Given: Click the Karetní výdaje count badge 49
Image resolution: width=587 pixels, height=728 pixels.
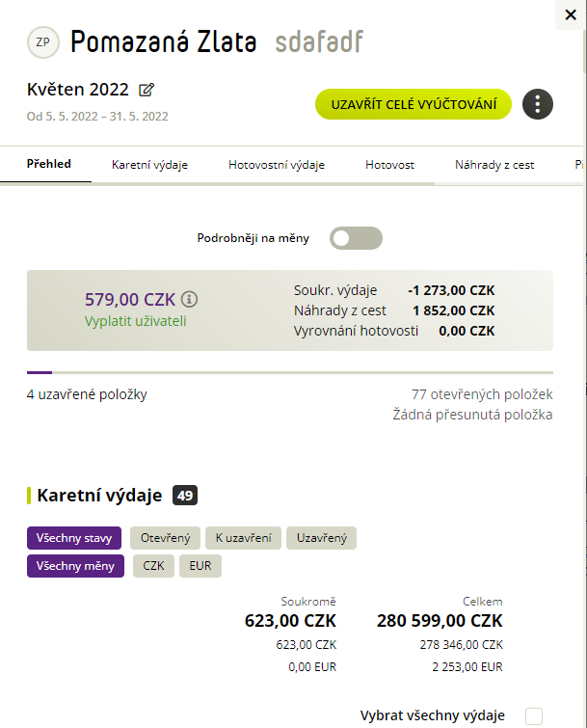Looking at the screenshot, I should tap(185, 496).
